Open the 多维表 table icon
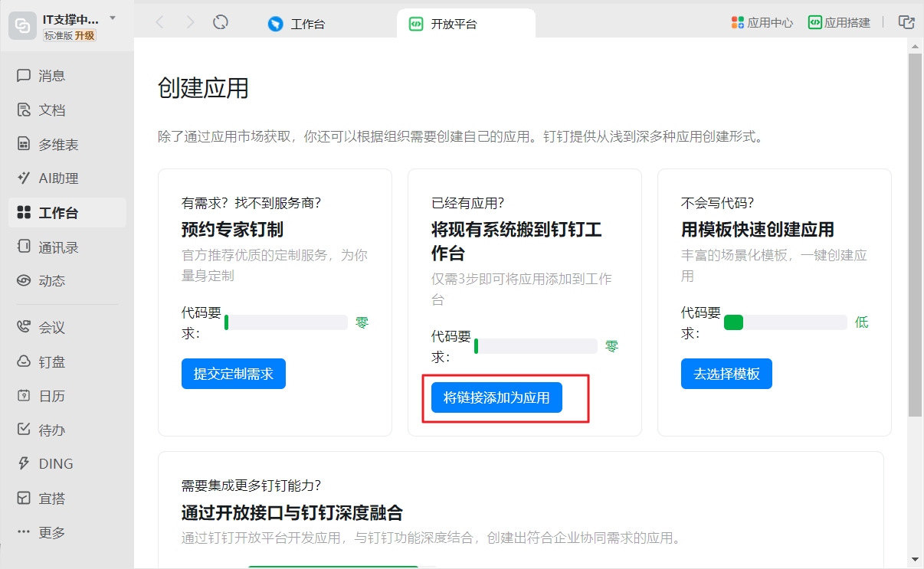 [x=24, y=144]
